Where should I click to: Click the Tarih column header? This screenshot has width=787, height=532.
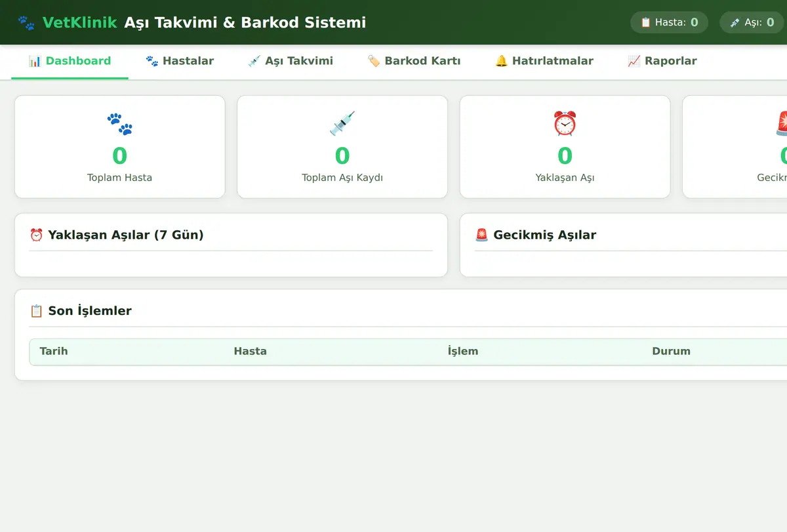click(54, 351)
